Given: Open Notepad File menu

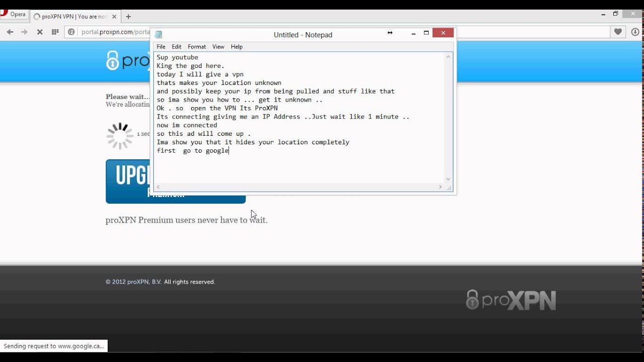Looking at the screenshot, I should [161, 47].
